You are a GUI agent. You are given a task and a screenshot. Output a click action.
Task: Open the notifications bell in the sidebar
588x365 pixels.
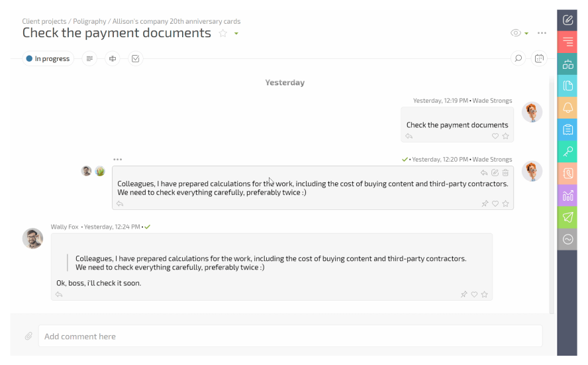[x=567, y=107]
